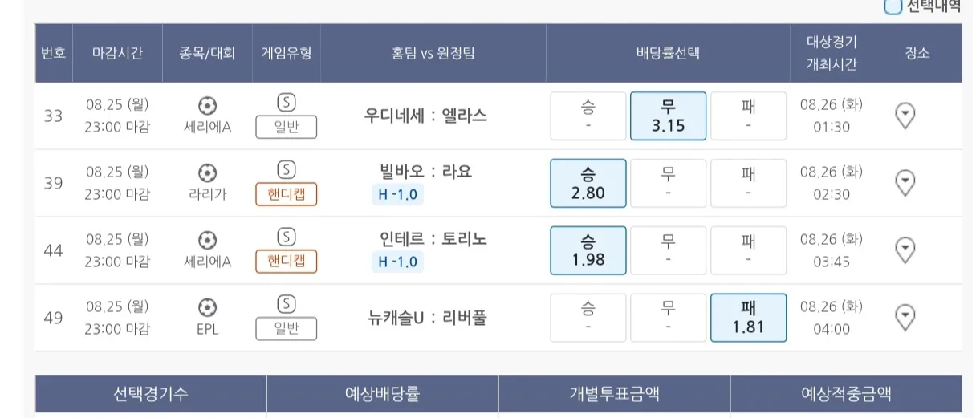Tick the 선택내역 checkbox
The width and height of the screenshot is (980, 418).
(893, 6)
